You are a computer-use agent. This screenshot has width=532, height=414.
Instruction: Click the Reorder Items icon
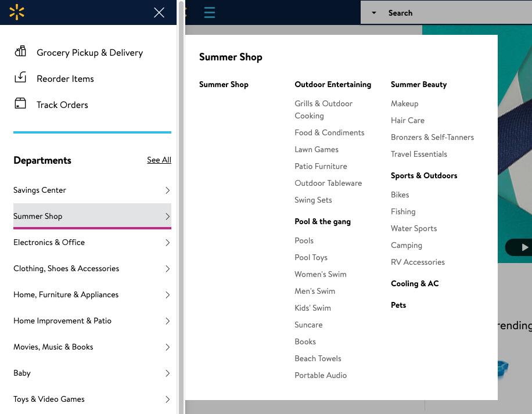20,77
